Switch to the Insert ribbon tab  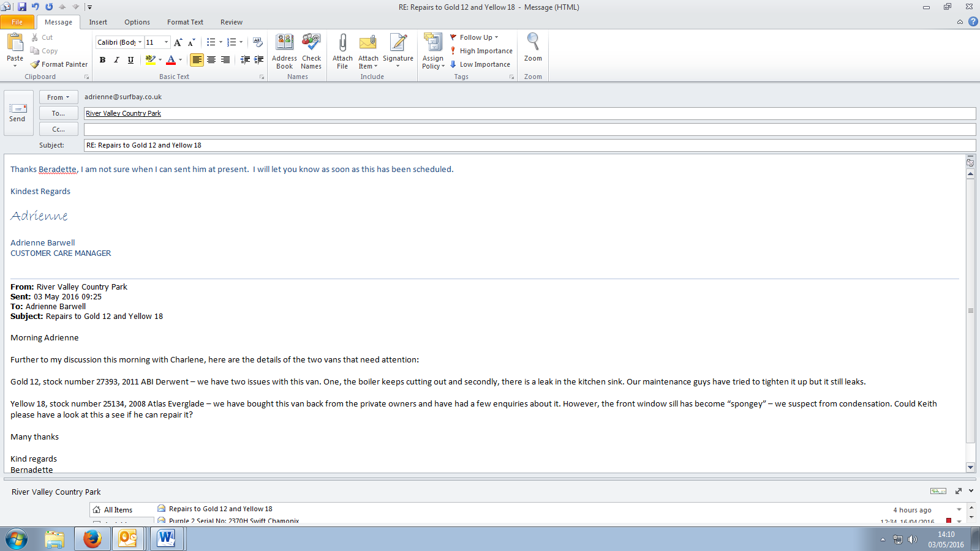click(98, 22)
